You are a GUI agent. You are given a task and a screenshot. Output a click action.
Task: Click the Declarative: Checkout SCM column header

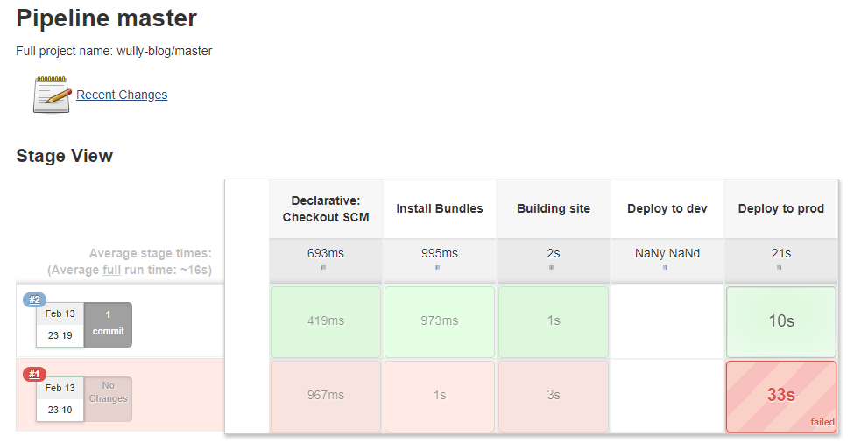coord(326,208)
